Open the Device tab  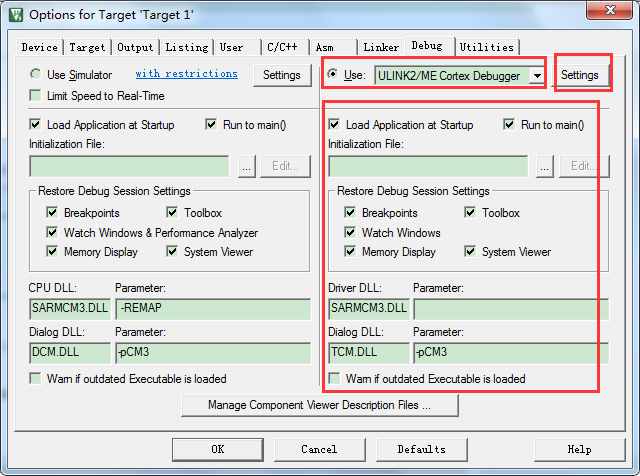[x=40, y=47]
